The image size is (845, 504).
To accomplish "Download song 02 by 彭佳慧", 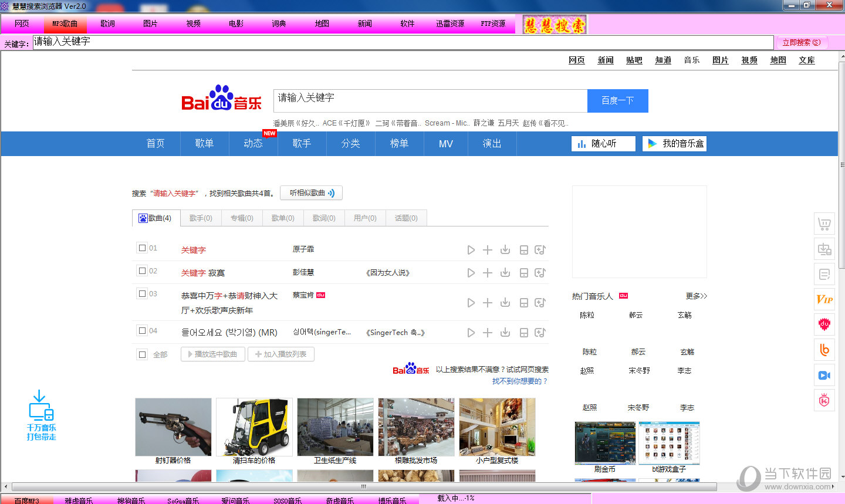I will (505, 273).
